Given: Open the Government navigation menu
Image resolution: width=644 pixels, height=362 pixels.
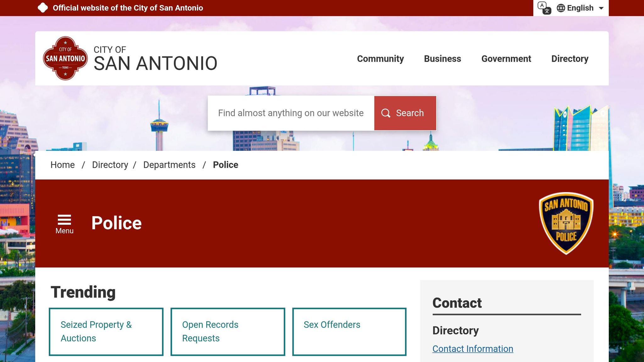Looking at the screenshot, I should [506, 59].
